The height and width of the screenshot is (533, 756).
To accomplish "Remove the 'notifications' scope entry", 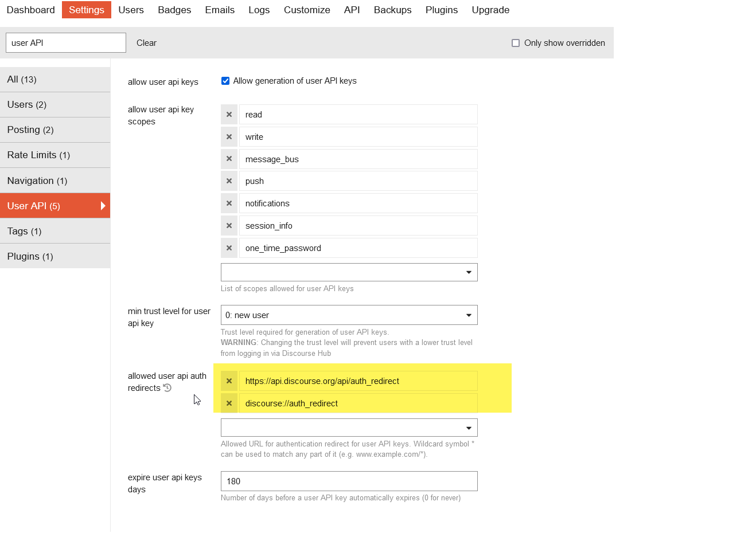I will (x=229, y=203).
